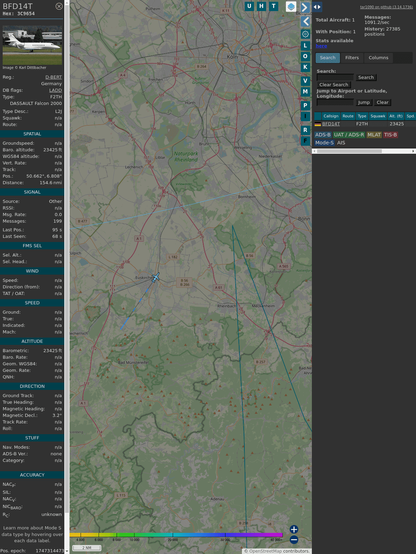Toggle the V map button

click(305, 81)
